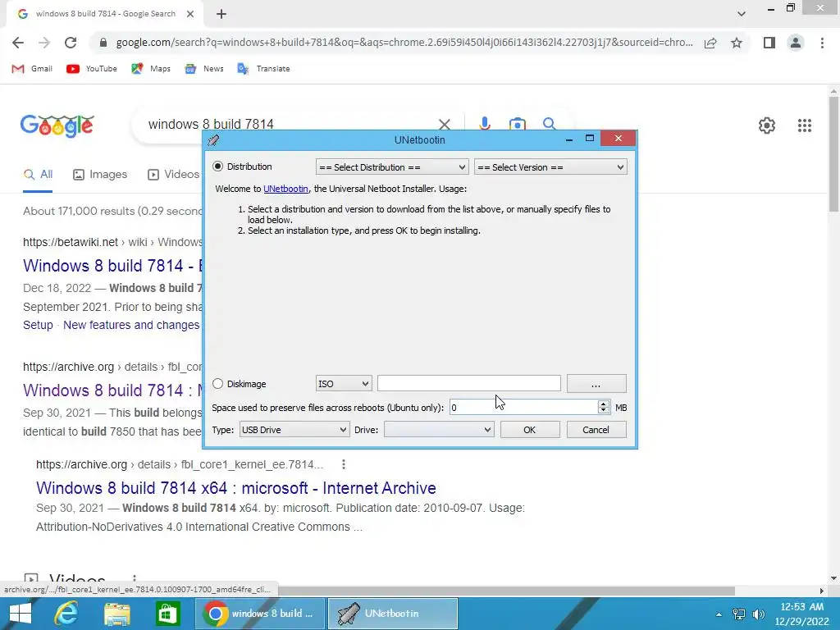Image resolution: width=840 pixels, height=630 pixels.
Task: Click the volume speaker icon in tray
Action: pyautogui.click(x=759, y=614)
